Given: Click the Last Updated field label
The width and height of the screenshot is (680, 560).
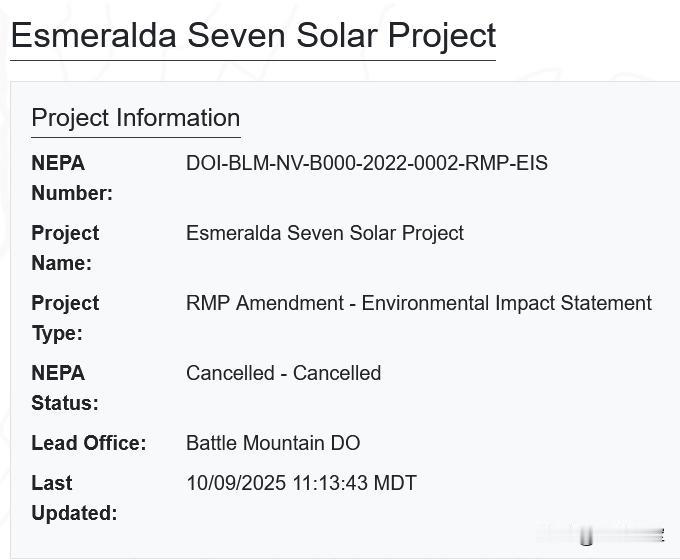Looking at the screenshot, I should pyautogui.click(x=73, y=498).
